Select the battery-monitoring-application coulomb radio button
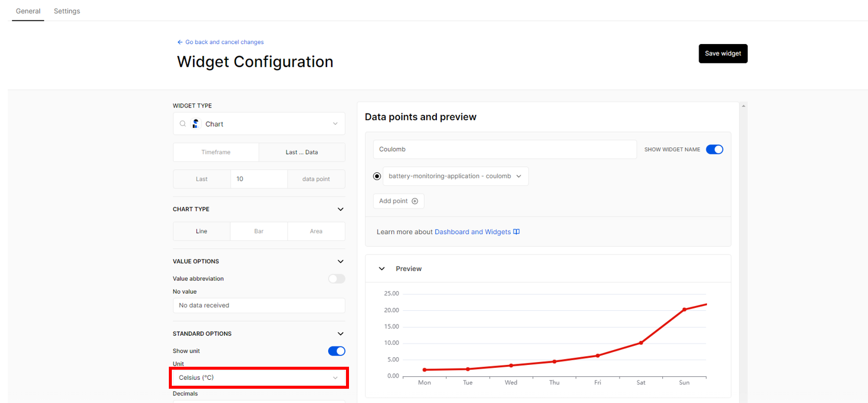 pyautogui.click(x=377, y=177)
